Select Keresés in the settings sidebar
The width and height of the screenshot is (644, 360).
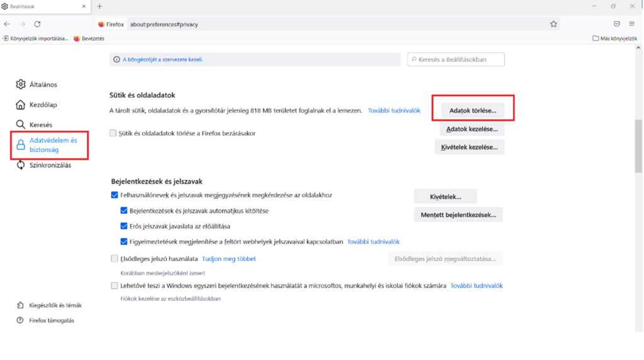pos(40,125)
